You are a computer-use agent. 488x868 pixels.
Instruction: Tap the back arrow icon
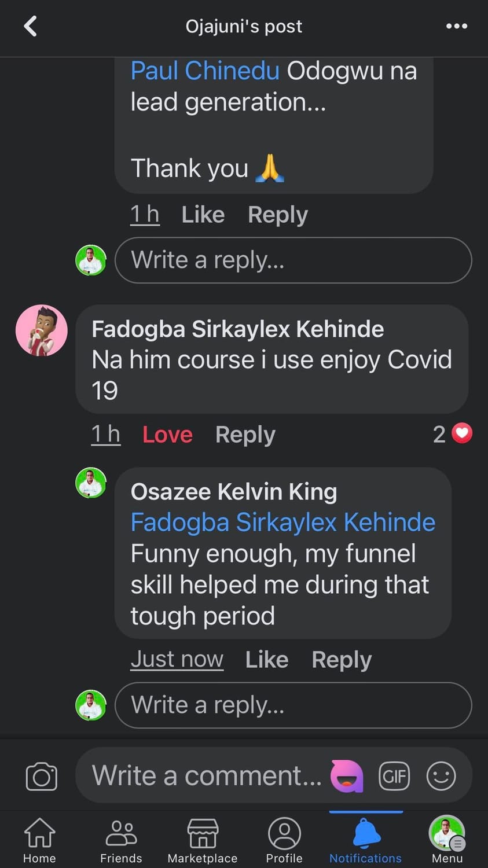pos(30,26)
